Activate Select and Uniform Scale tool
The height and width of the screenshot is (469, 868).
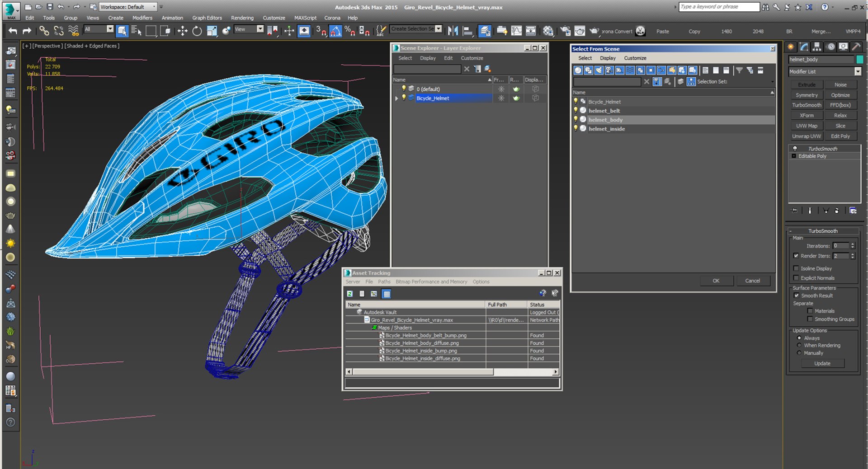pos(212,31)
